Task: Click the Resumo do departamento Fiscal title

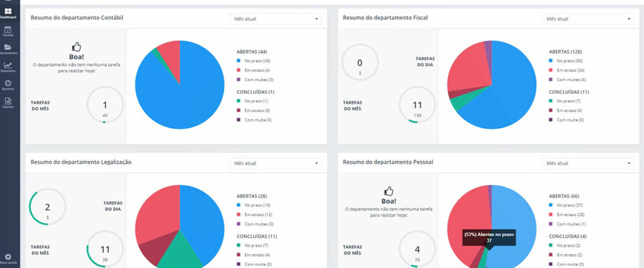Action: 385,18
